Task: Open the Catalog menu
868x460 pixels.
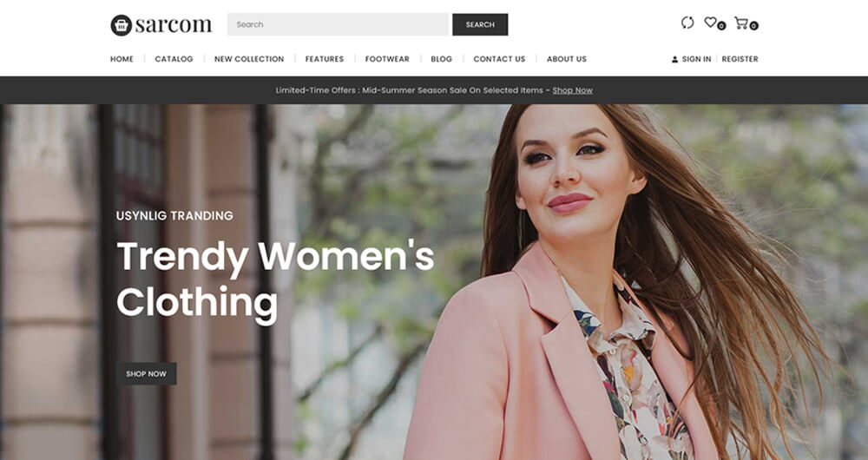Action: point(174,59)
